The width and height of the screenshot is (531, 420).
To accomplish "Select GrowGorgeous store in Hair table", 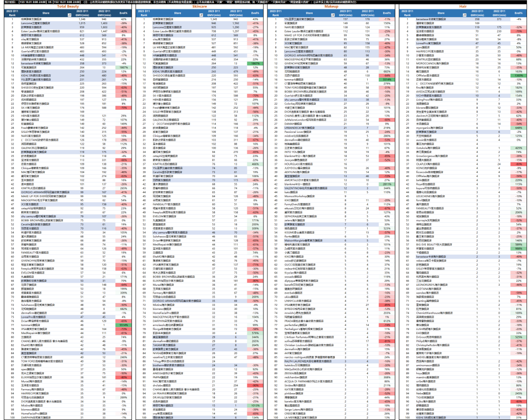I will [432, 156].
